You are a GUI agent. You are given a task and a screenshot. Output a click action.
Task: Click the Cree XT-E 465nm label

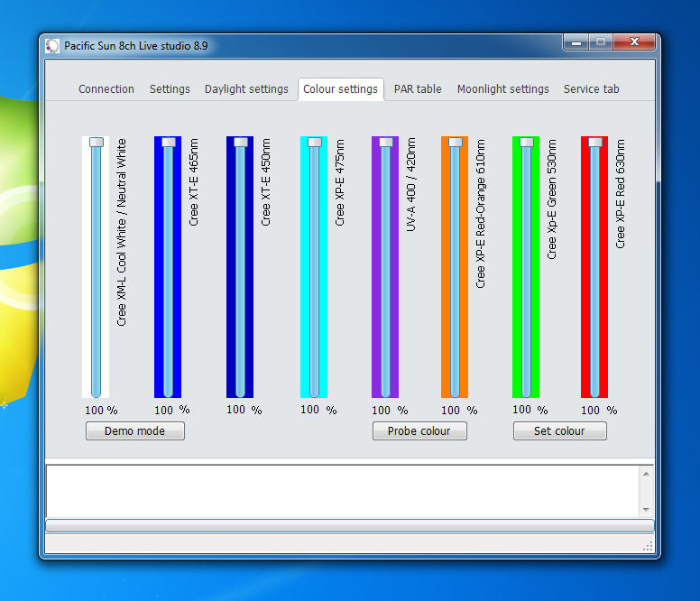point(194,182)
